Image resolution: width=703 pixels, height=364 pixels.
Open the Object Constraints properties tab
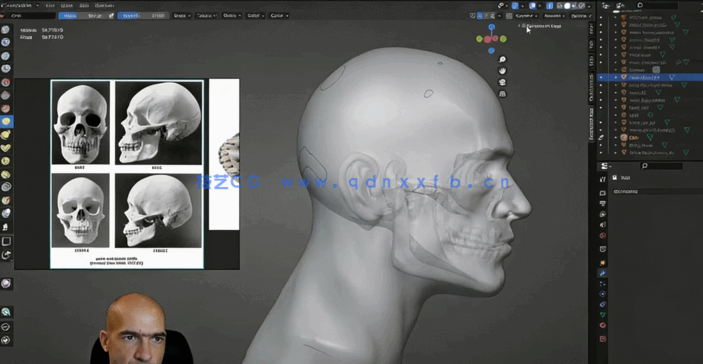click(603, 304)
